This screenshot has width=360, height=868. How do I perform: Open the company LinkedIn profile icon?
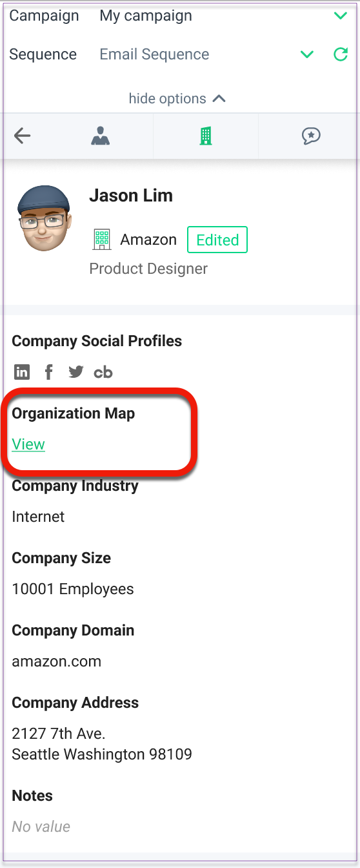[x=22, y=372]
